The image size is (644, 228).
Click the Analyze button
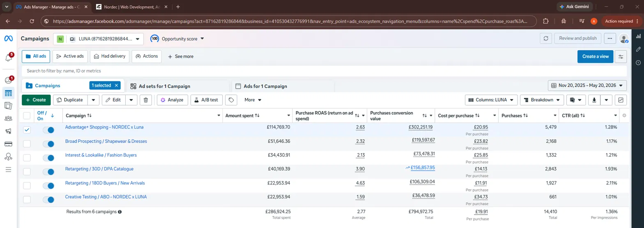tap(172, 100)
